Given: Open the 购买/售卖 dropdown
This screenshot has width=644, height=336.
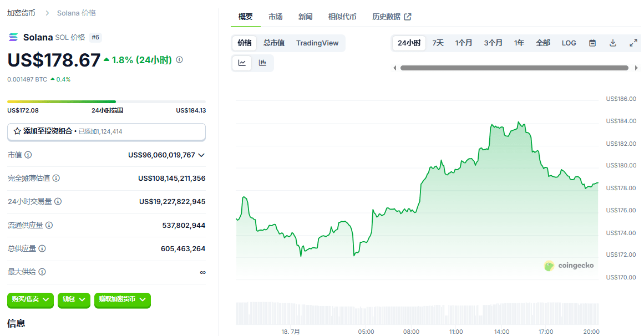Looking at the screenshot, I should tap(31, 299).
